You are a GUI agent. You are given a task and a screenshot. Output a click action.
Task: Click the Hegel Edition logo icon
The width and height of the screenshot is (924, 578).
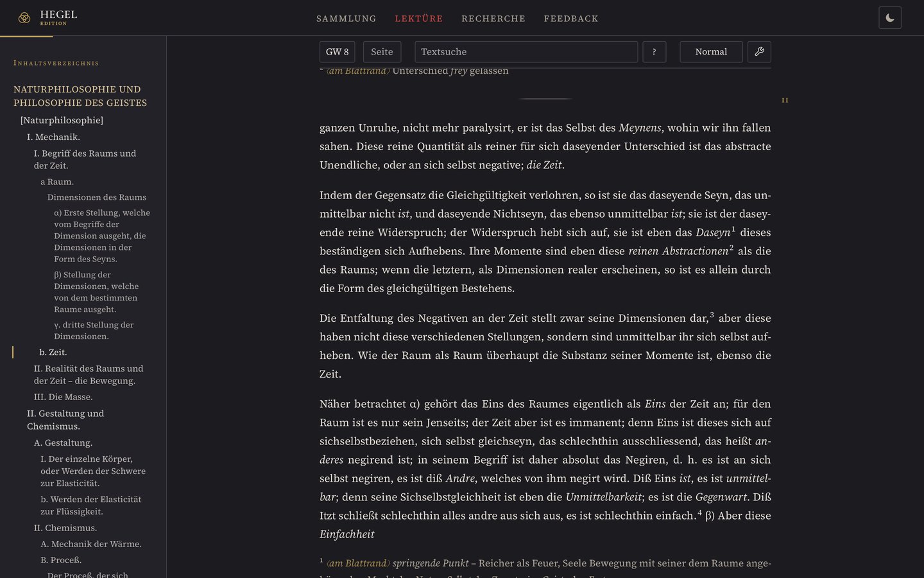pyautogui.click(x=24, y=18)
